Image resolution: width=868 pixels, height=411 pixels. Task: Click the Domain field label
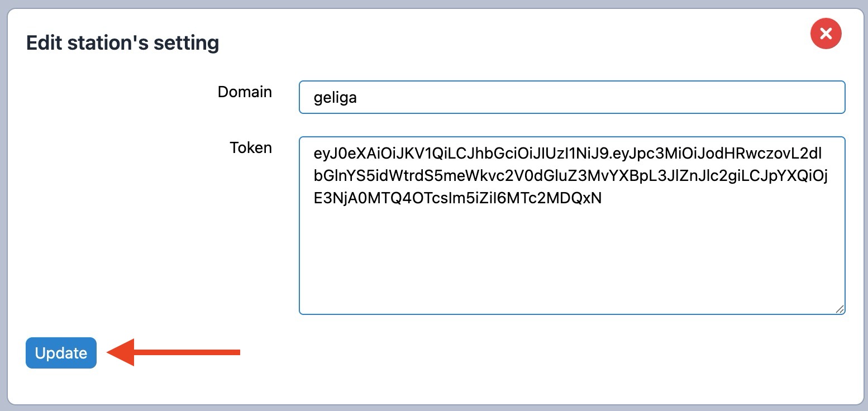click(245, 92)
